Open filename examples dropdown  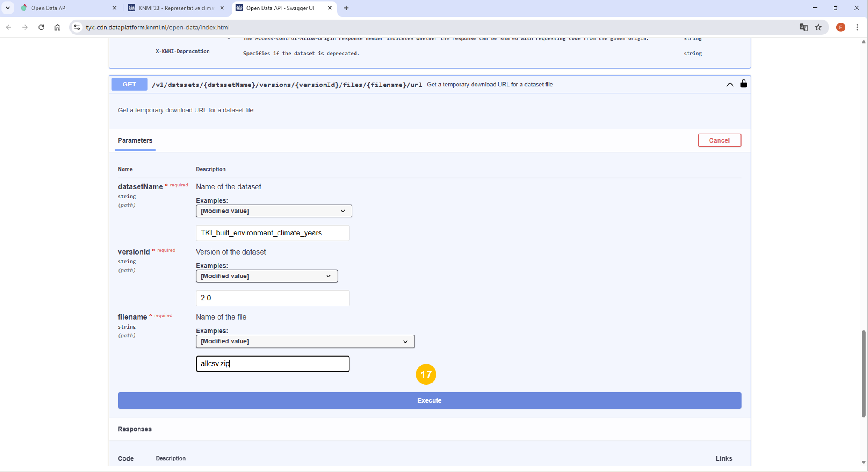305,341
